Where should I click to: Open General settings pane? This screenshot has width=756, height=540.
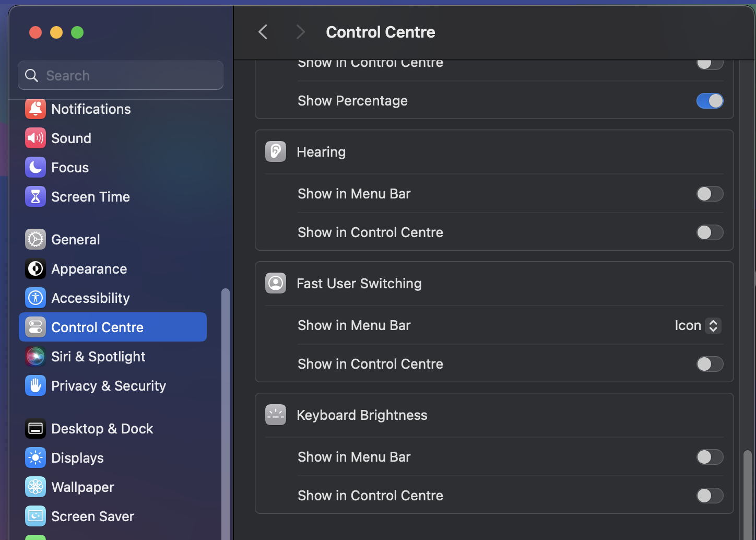pyautogui.click(x=113, y=240)
